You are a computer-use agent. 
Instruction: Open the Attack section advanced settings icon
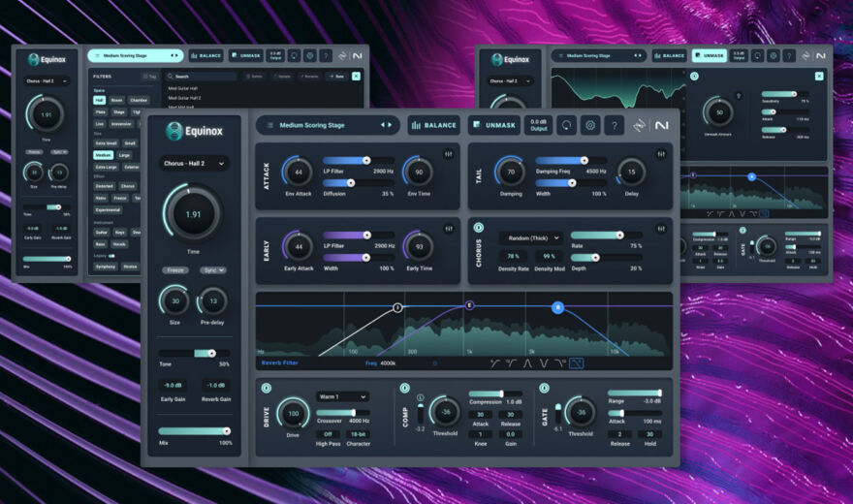[x=448, y=154]
